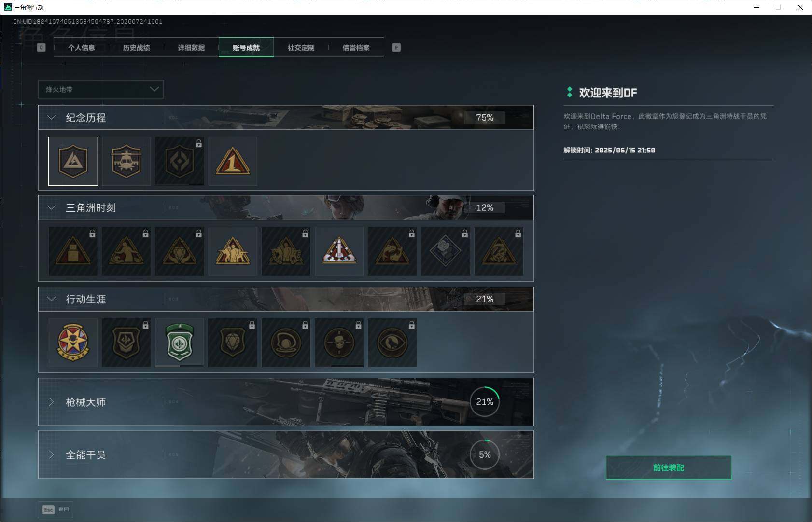Image resolution: width=812 pixels, height=522 pixels.
Task: Click the CN UID text at top-left
Action: click(x=87, y=21)
